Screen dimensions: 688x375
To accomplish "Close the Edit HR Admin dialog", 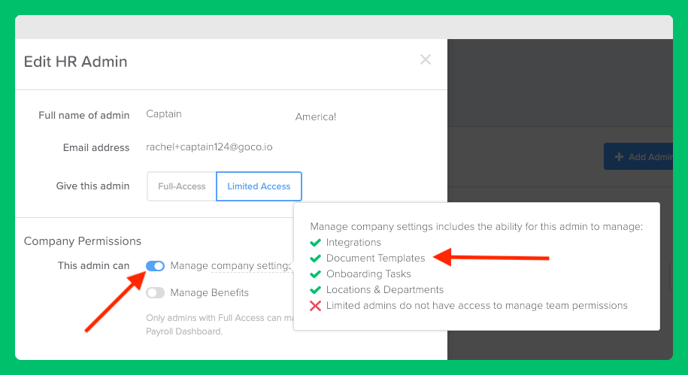I will point(425,60).
